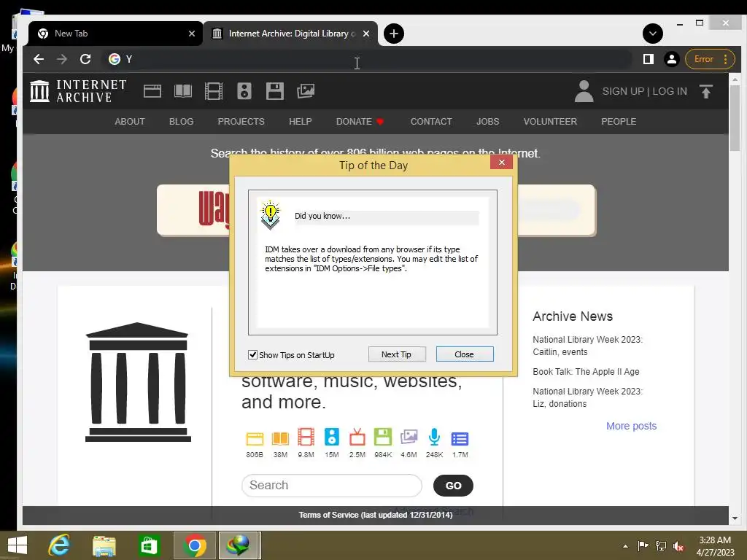747x560 pixels.
Task: Click the Next Tip button
Action: pyautogui.click(x=396, y=354)
